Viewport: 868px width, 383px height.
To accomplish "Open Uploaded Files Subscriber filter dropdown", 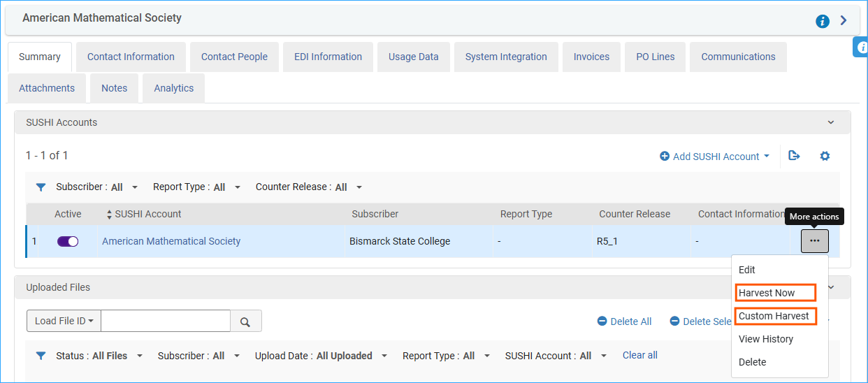I will [198, 356].
